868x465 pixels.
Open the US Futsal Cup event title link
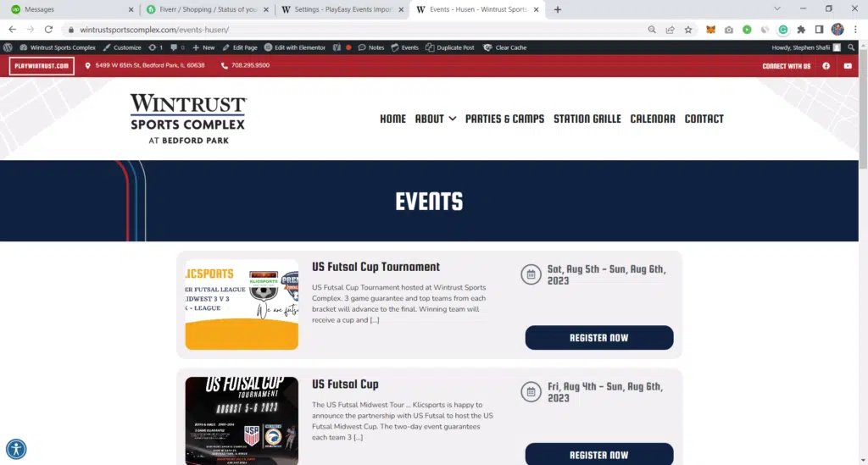click(x=345, y=385)
